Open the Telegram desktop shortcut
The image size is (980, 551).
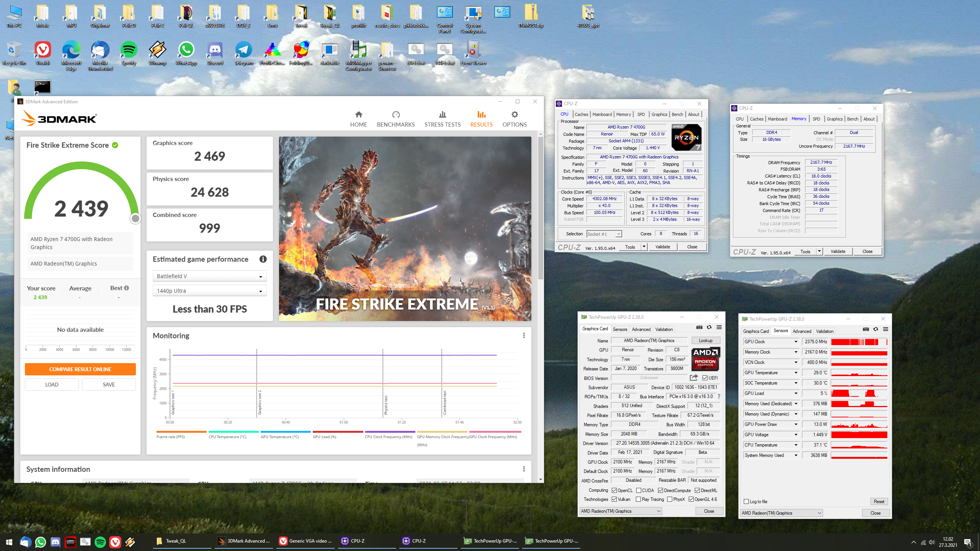tap(244, 54)
